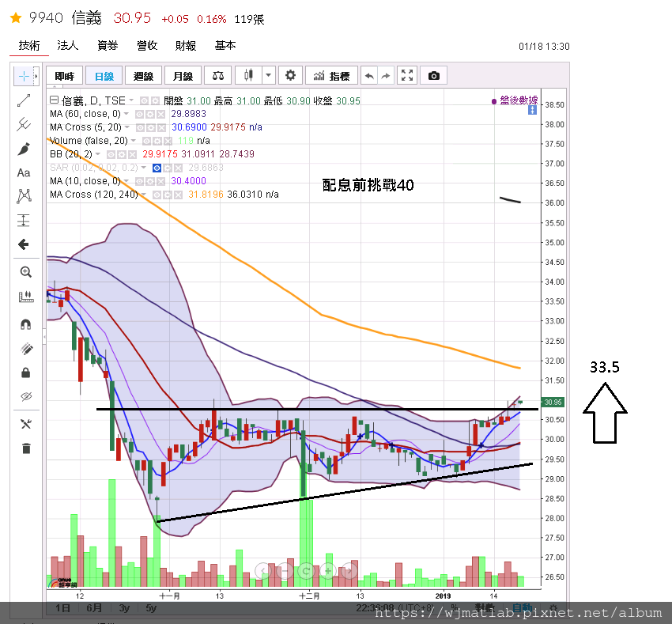Click the current price label 30.95
672x624 pixels.
click(553, 403)
